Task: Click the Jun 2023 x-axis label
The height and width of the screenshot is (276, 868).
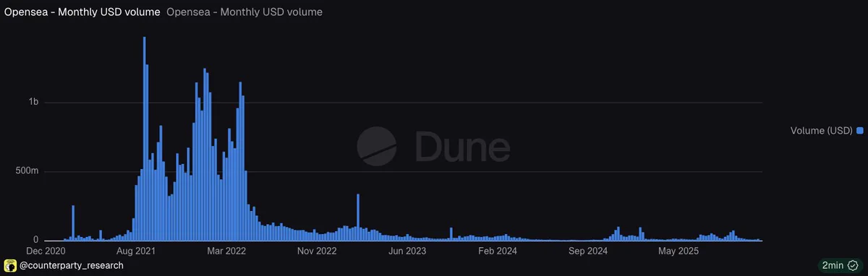Action: tap(407, 251)
